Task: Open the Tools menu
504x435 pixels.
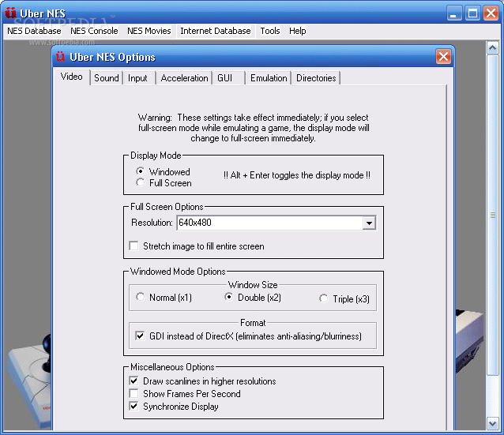Action: (270, 31)
